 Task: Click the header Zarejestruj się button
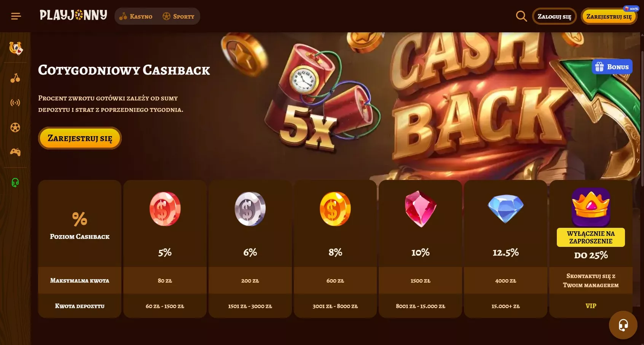click(x=609, y=16)
